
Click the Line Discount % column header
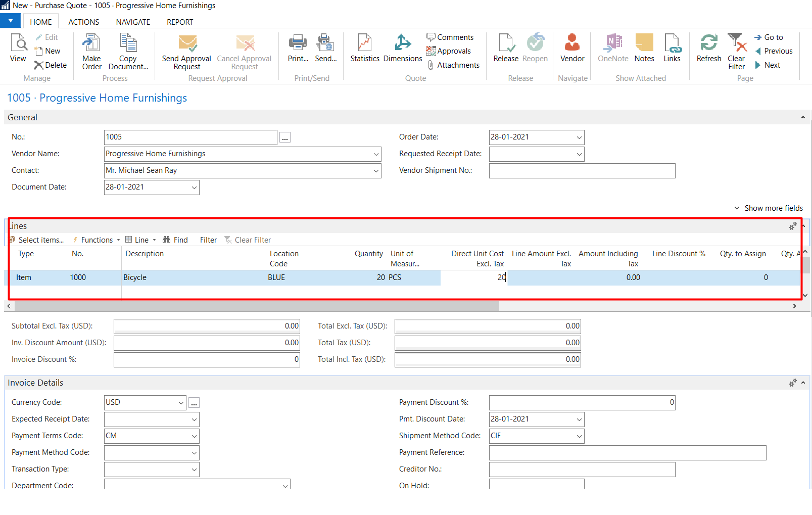[679, 254]
